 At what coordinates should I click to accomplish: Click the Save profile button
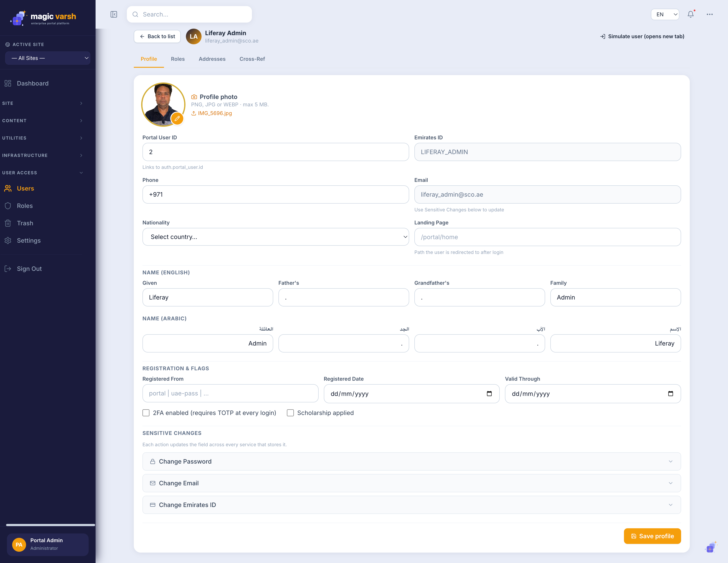point(652,536)
